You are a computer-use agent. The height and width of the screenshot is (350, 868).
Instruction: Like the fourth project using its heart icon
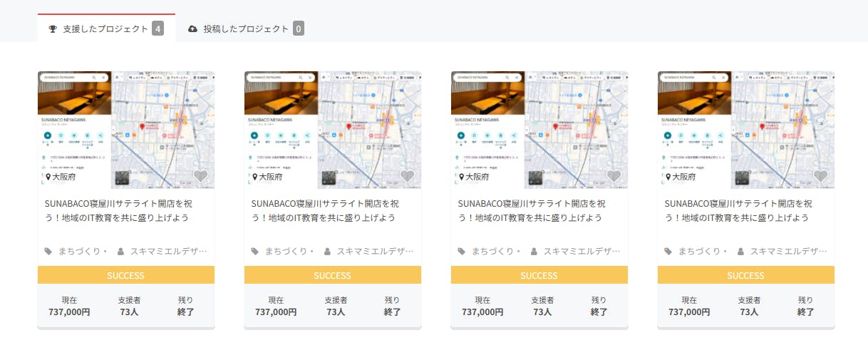point(820,175)
